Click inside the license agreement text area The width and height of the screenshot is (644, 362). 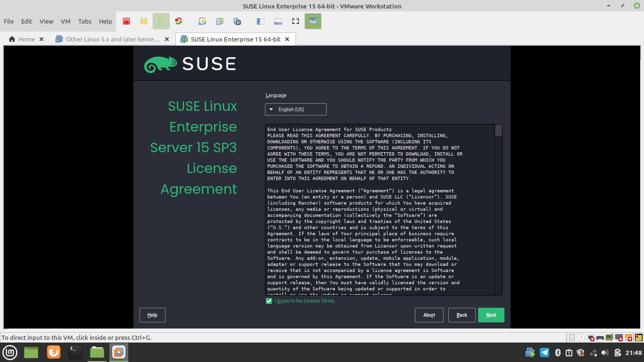[x=380, y=210]
